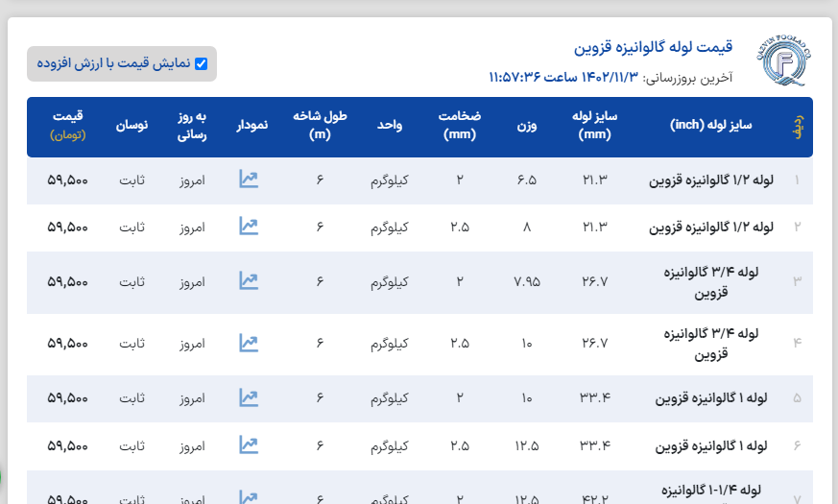Click the 'سایز لوله (inch)' column header
The width and height of the screenshot is (838, 504).
(x=712, y=125)
